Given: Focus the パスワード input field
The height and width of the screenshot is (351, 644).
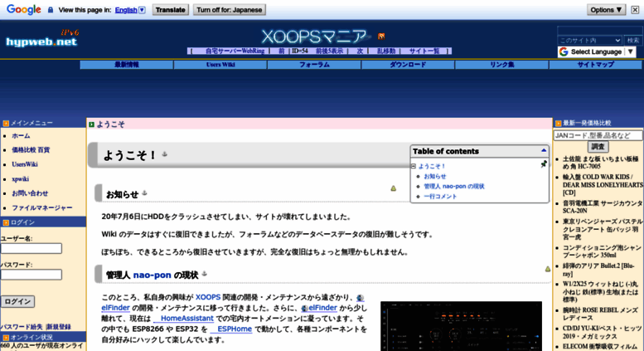Looking at the screenshot, I should pos(31,275).
